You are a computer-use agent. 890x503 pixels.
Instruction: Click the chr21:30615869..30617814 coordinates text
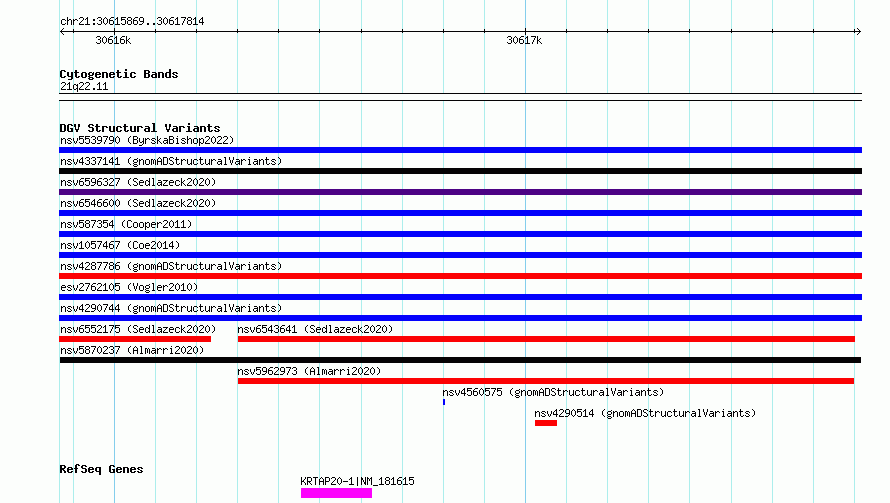pyautogui.click(x=132, y=22)
